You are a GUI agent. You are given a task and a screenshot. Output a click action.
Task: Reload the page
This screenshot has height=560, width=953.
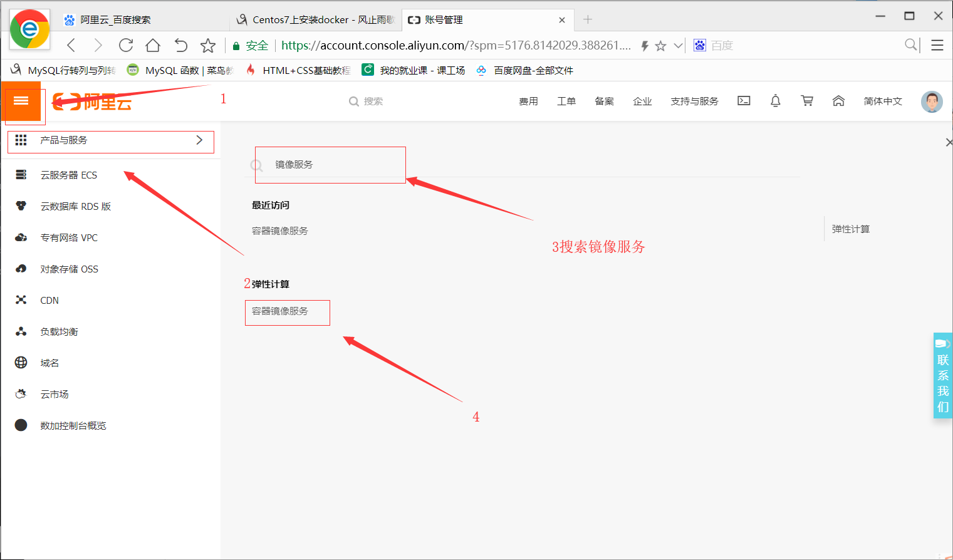point(126,45)
